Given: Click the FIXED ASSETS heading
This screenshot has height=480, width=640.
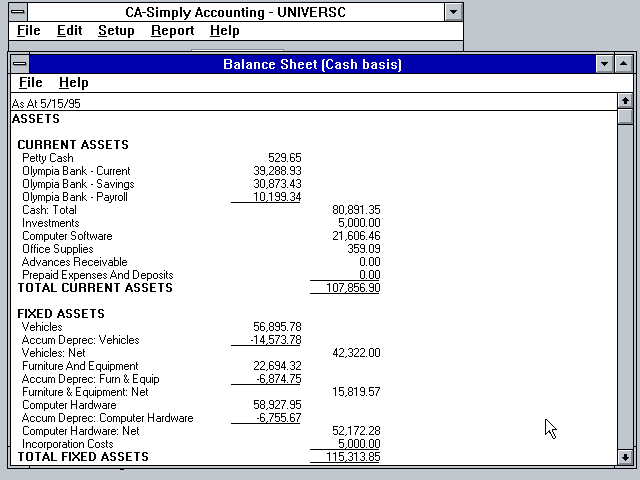Looking at the screenshot, I should pyautogui.click(x=61, y=314).
